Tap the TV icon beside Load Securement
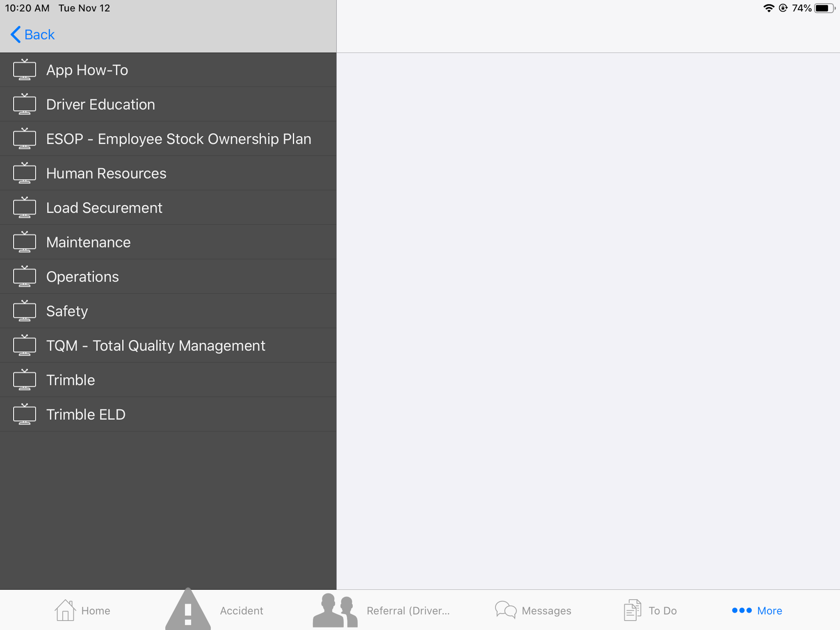Image resolution: width=840 pixels, height=630 pixels. [x=24, y=207]
